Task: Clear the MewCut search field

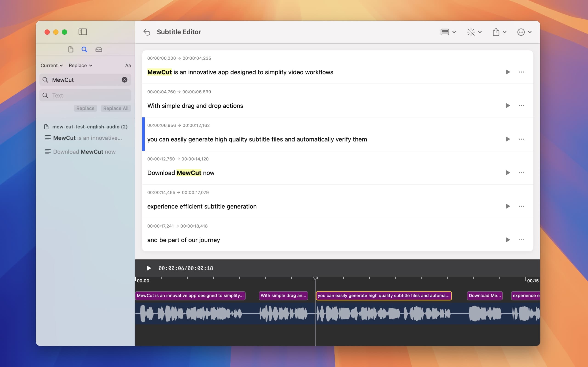Action: (124, 80)
